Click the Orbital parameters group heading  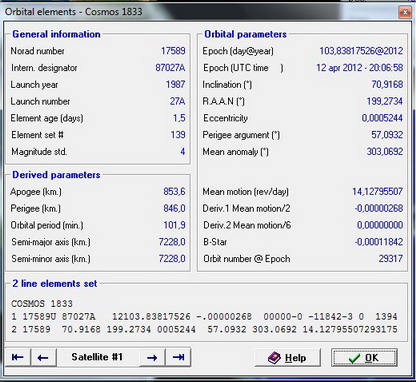tap(245, 34)
